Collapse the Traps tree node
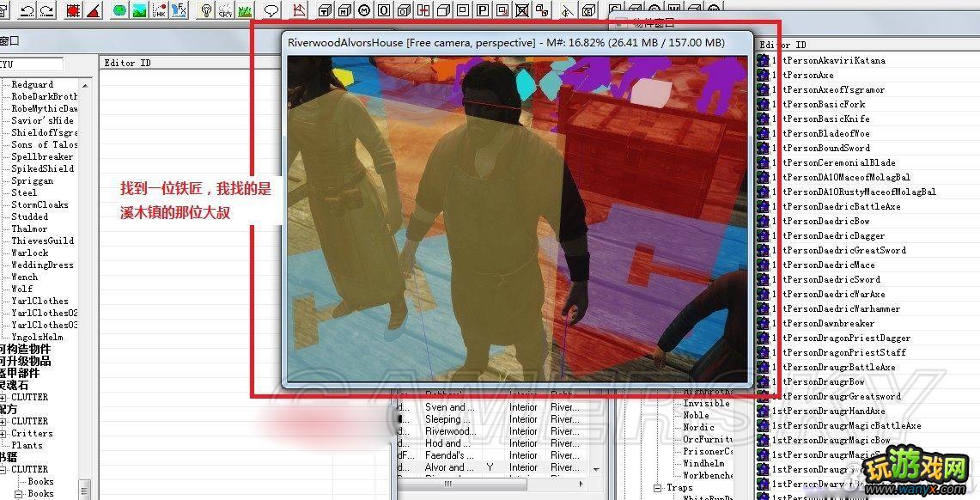The width and height of the screenshot is (980, 500). [658, 488]
